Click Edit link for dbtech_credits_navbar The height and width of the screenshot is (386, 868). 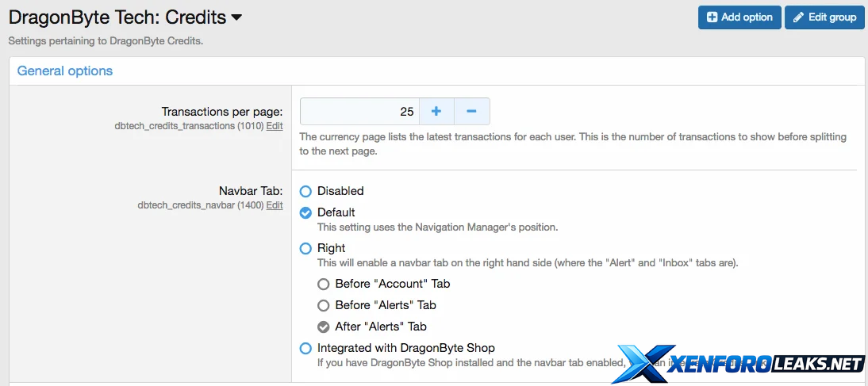coord(274,205)
